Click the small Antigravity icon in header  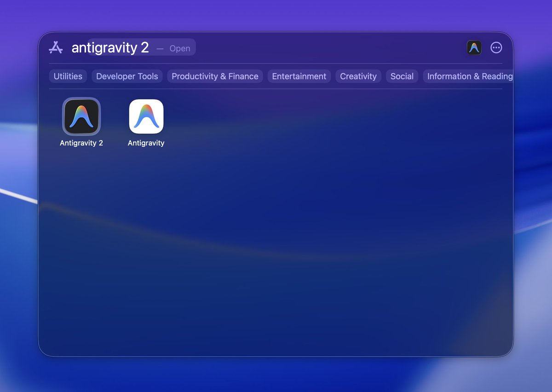pyautogui.click(x=474, y=47)
